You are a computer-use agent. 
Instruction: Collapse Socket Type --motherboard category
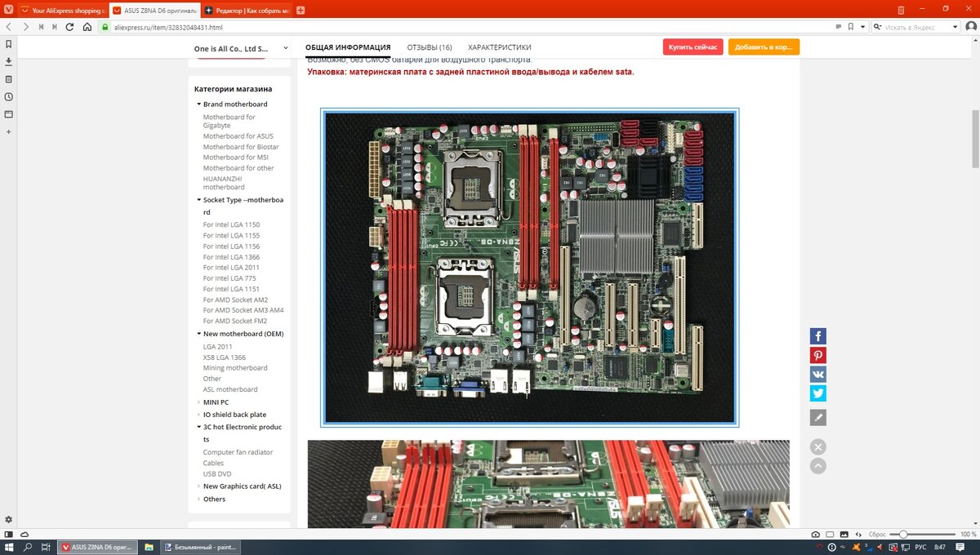(198, 200)
